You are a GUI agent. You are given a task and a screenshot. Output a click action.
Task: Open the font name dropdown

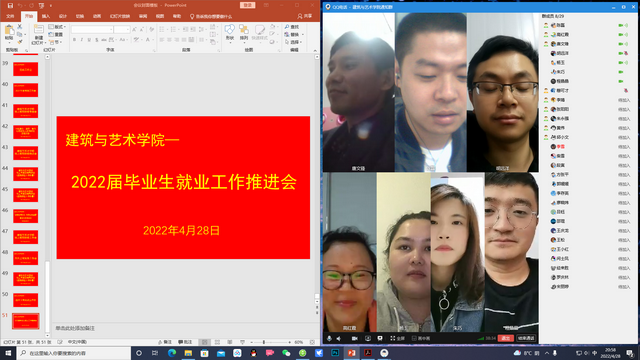pos(111,30)
